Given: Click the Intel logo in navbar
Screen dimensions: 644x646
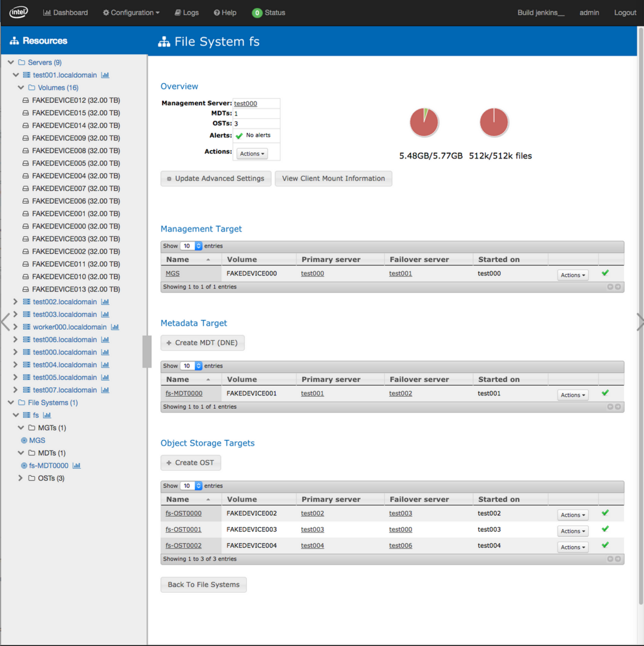Looking at the screenshot, I should pos(19,13).
